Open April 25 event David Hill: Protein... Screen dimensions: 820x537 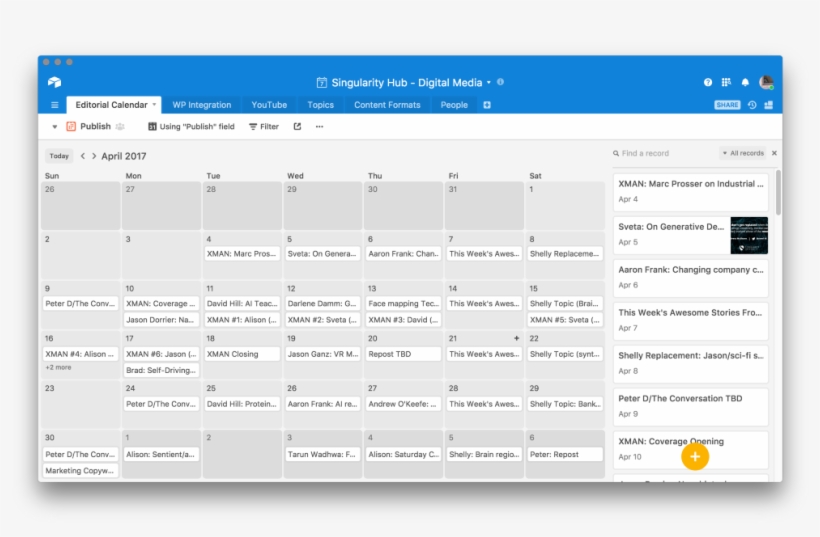pyautogui.click(x=242, y=404)
